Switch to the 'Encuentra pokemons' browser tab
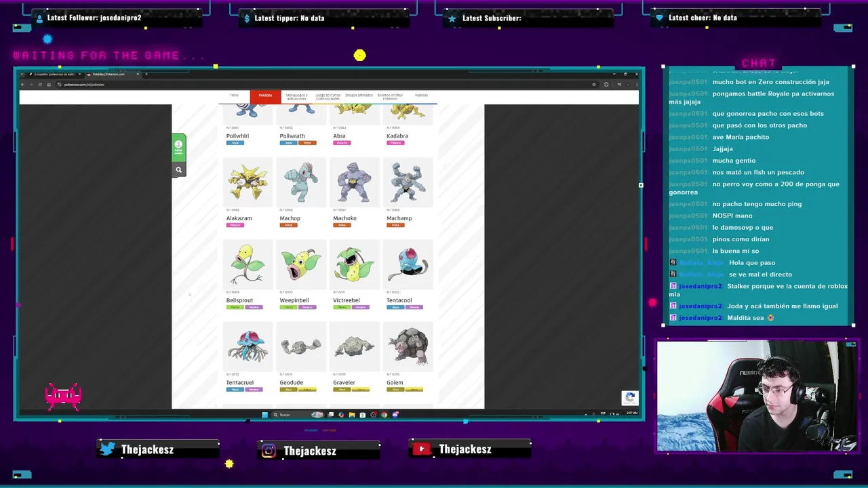 point(54,74)
